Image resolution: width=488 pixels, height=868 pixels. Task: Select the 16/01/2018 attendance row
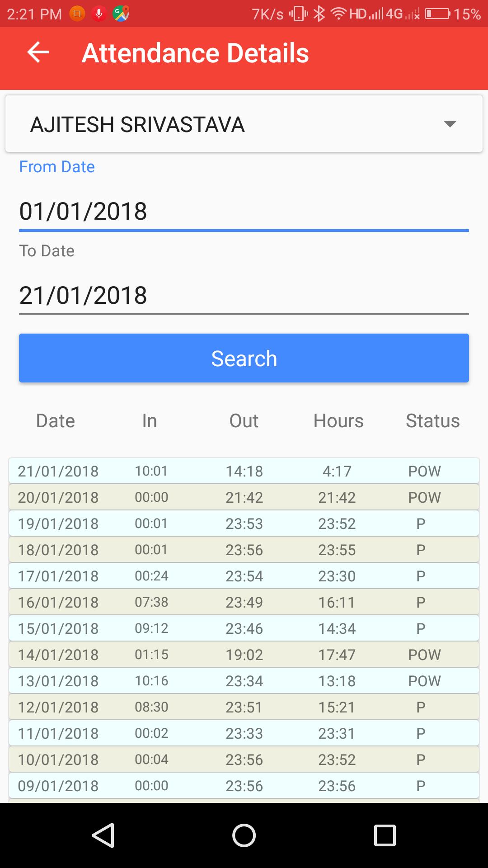click(x=244, y=602)
